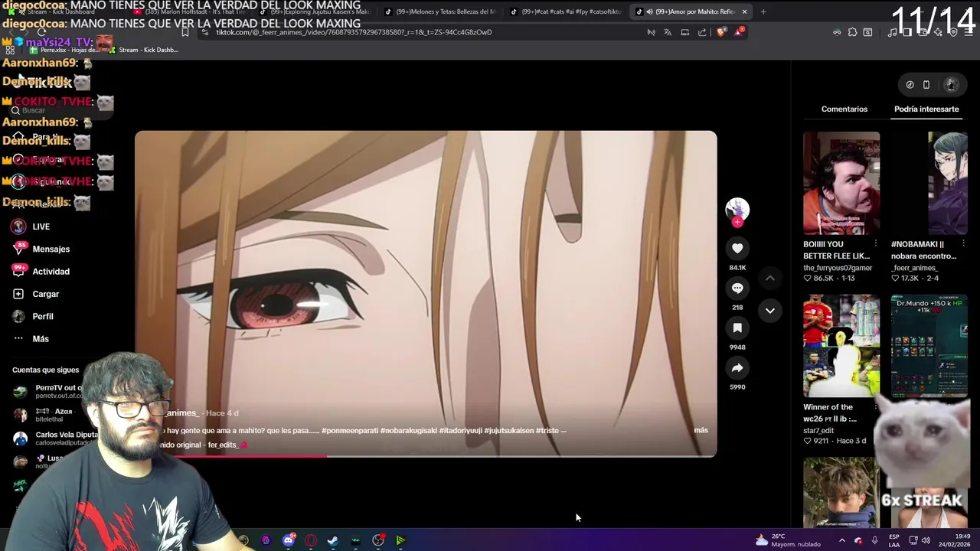Switch to 'Stream - Kick Dashboard' browser tab
Viewport: 980px width, 551px height.
(55, 11)
